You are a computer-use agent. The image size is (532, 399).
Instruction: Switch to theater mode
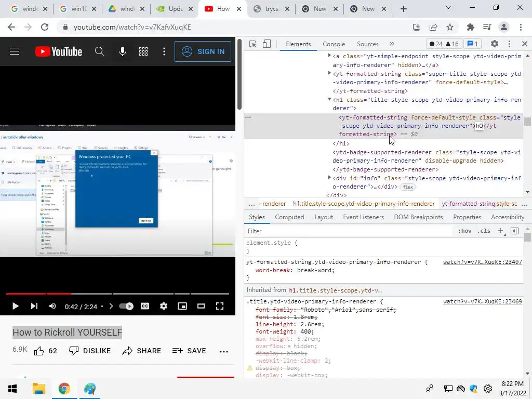click(201, 307)
